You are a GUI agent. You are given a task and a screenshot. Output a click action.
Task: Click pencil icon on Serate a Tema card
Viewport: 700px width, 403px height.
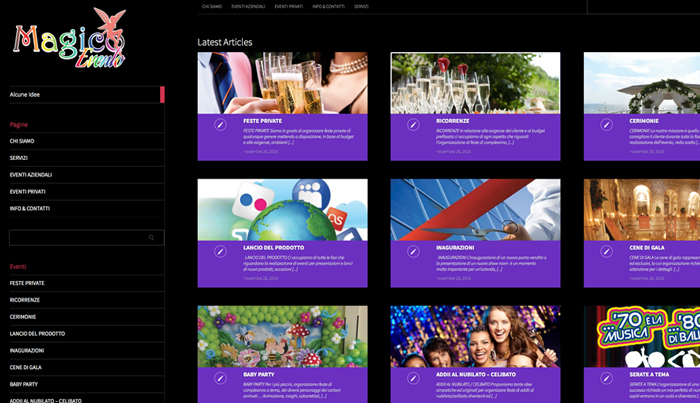point(606,378)
